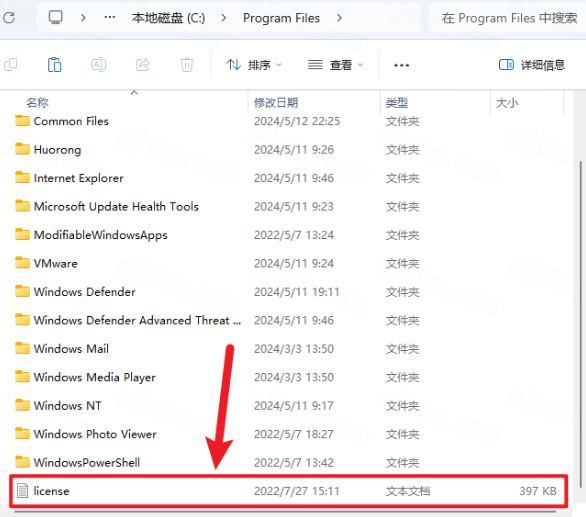Click the 2024/5/12 22:25 date cell

[297, 121]
